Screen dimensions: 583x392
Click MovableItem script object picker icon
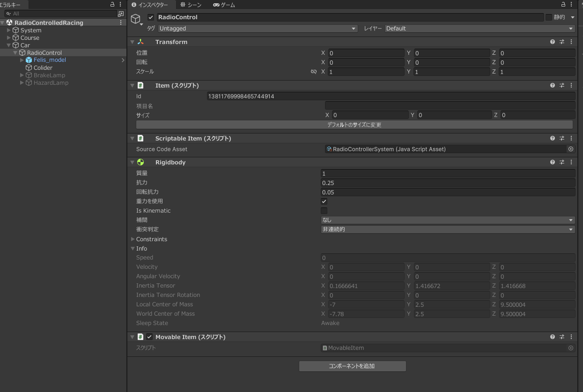[x=571, y=348]
